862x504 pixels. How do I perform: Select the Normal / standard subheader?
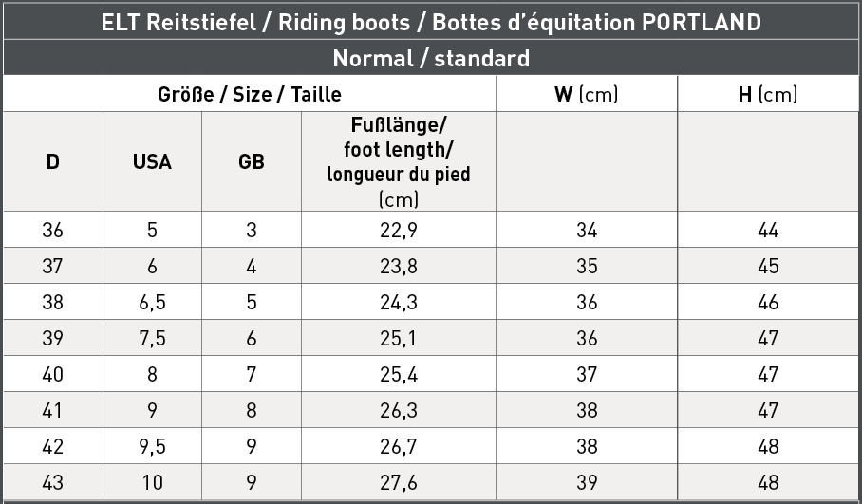431,58
